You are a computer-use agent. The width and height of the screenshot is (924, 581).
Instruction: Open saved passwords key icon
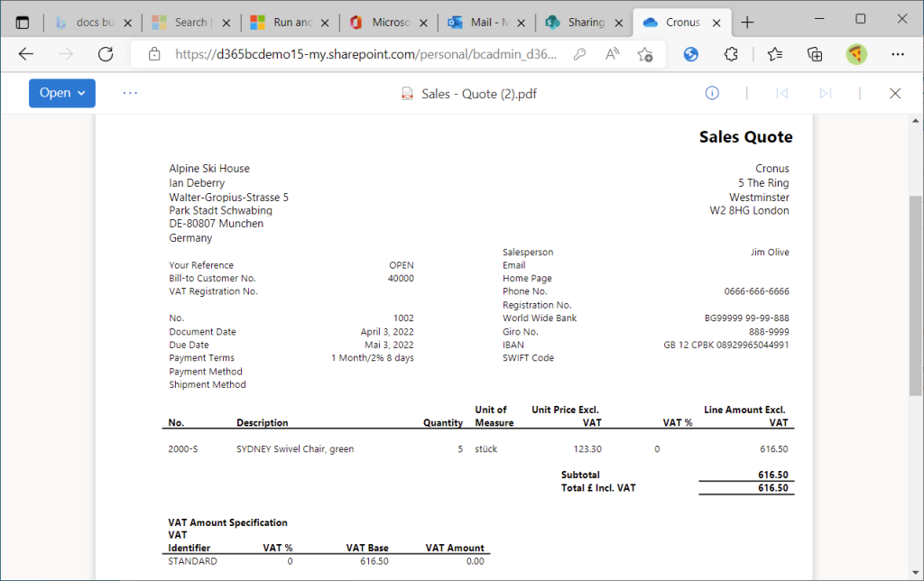pyautogui.click(x=579, y=54)
